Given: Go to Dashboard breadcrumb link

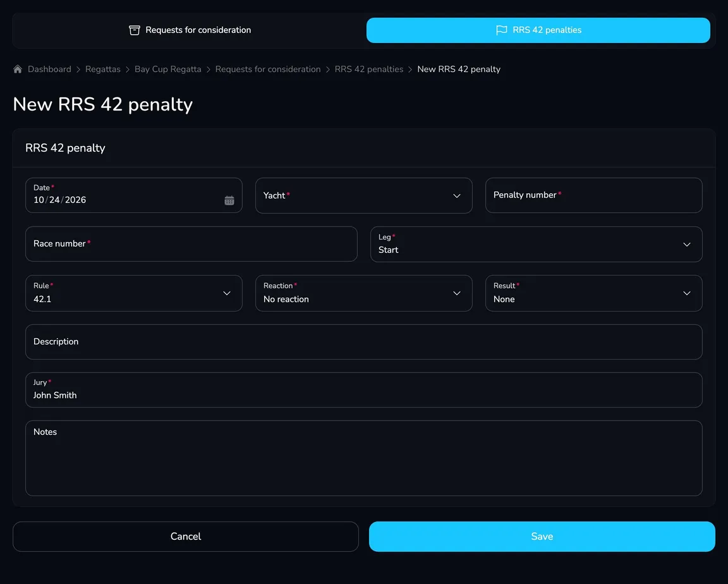Looking at the screenshot, I should coord(49,69).
